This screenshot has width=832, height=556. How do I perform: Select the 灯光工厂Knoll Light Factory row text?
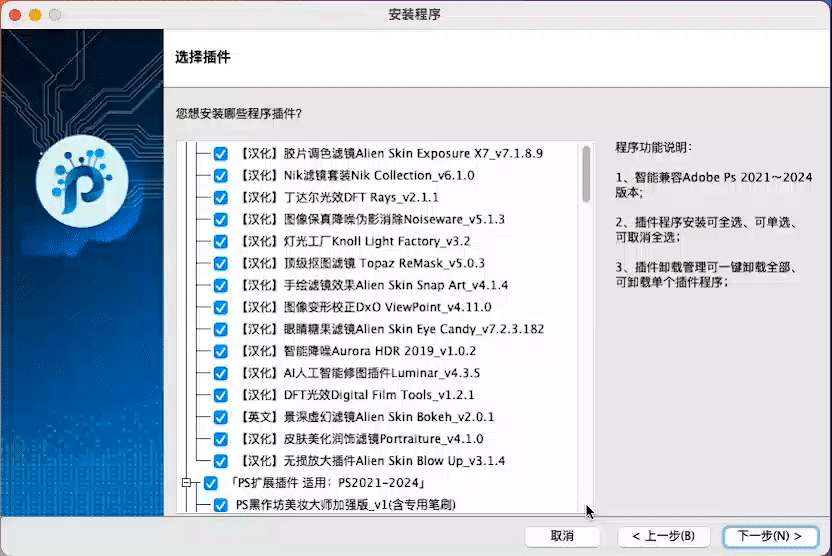coord(355,241)
